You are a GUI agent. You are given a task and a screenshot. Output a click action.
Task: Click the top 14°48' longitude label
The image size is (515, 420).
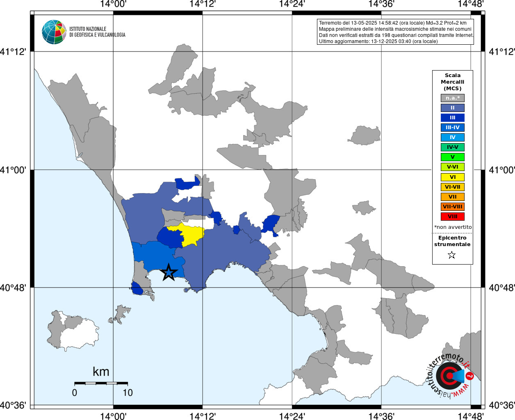471,4
